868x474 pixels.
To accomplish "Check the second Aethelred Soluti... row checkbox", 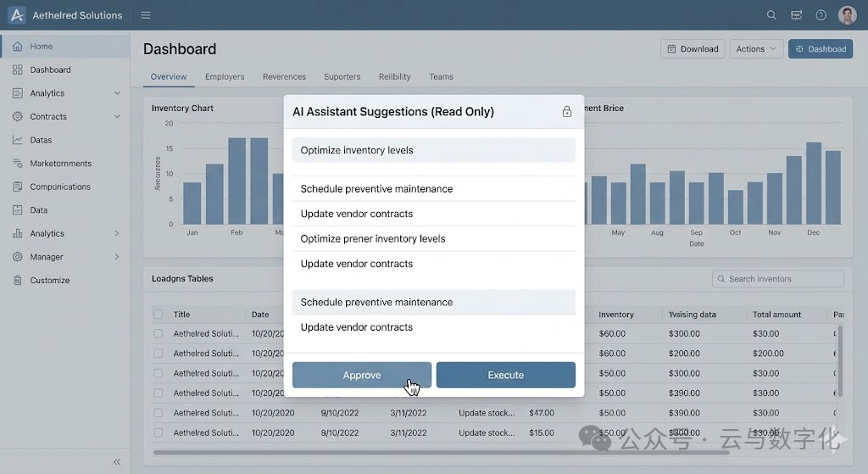I will (x=159, y=354).
